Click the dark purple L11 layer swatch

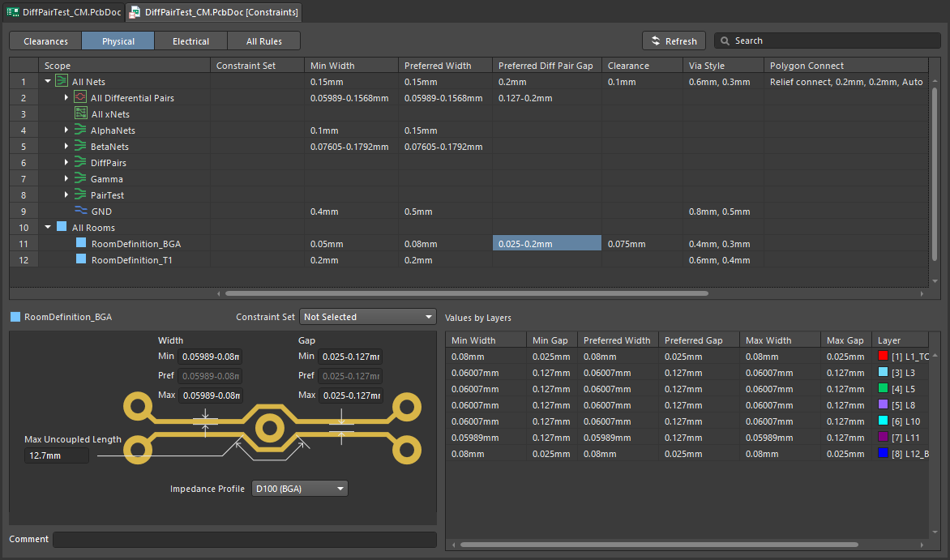click(x=883, y=437)
